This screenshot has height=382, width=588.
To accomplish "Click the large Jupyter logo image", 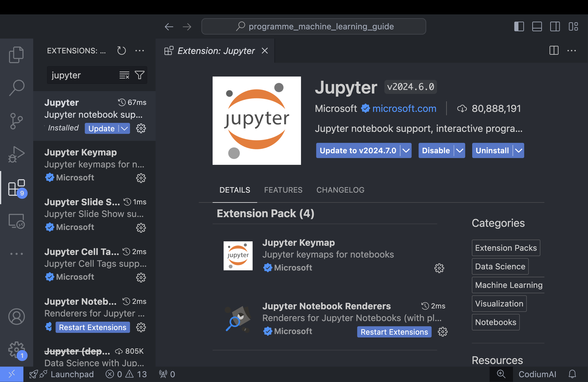I will point(257,121).
